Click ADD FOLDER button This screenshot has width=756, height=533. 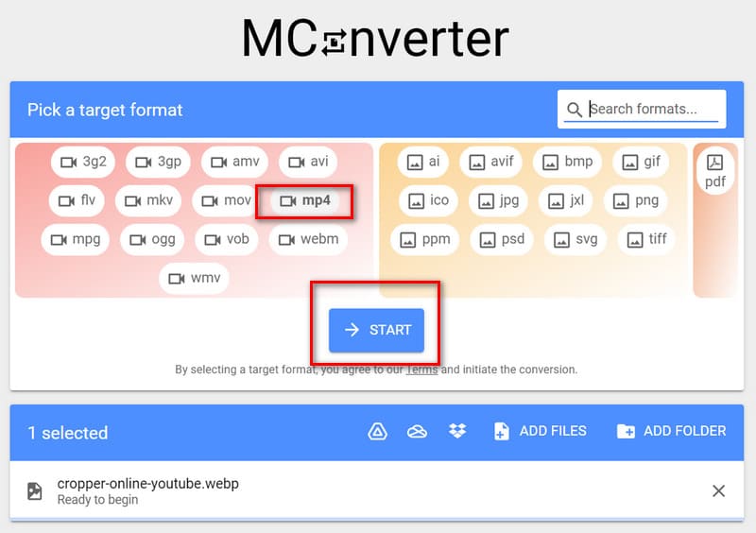pyautogui.click(x=672, y=431)
